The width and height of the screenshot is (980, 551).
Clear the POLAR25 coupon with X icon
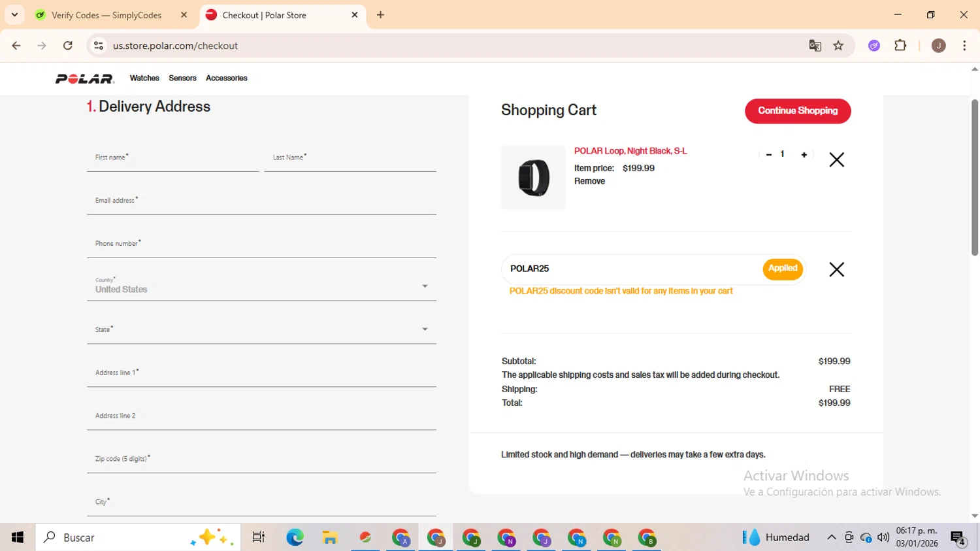pos(836,269)
